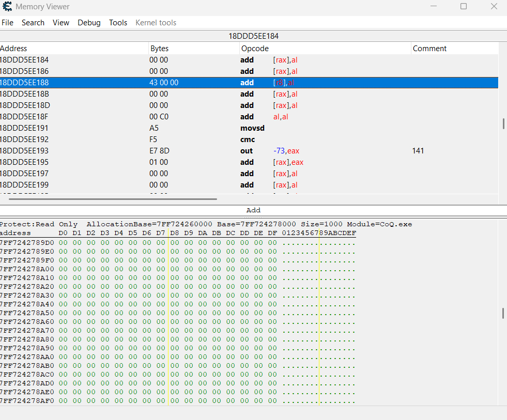Open the File menu

pos(7,23)
